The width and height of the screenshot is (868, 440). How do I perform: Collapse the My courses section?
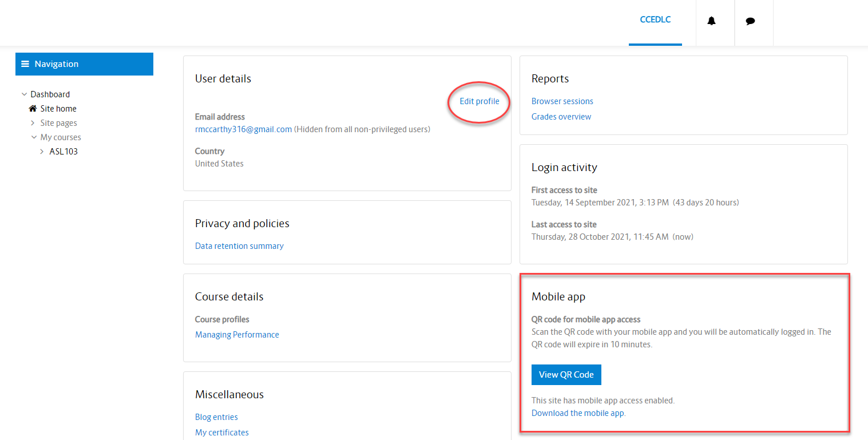34,137
